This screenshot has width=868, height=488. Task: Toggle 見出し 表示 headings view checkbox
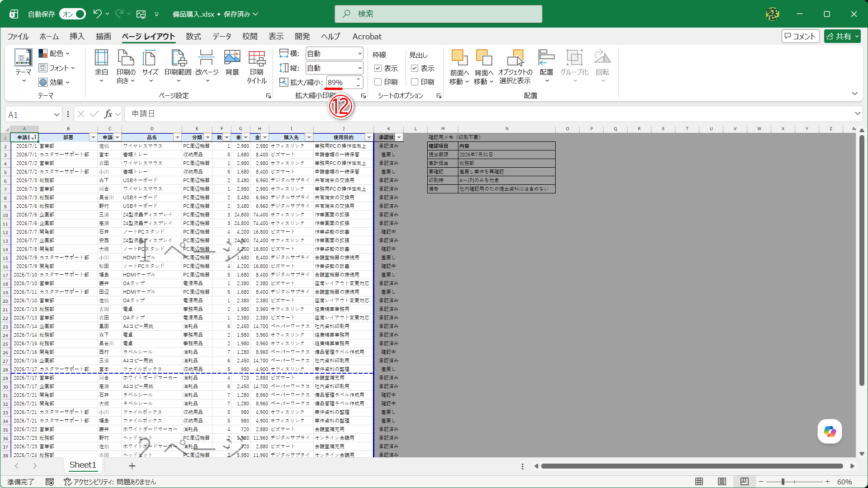(x=415, y=68)
